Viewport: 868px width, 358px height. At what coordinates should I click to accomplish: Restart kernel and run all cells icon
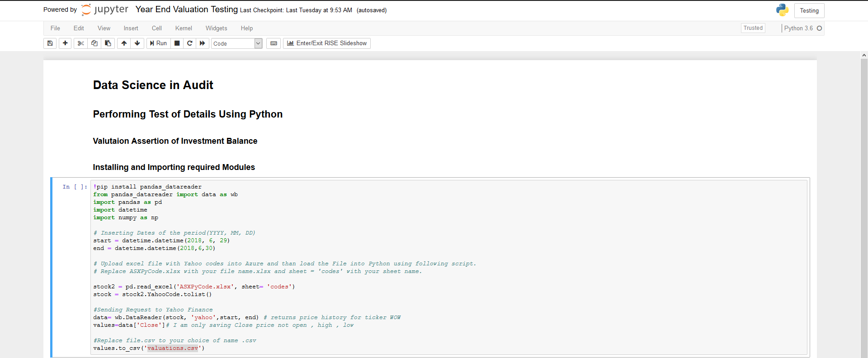point(203,43)
